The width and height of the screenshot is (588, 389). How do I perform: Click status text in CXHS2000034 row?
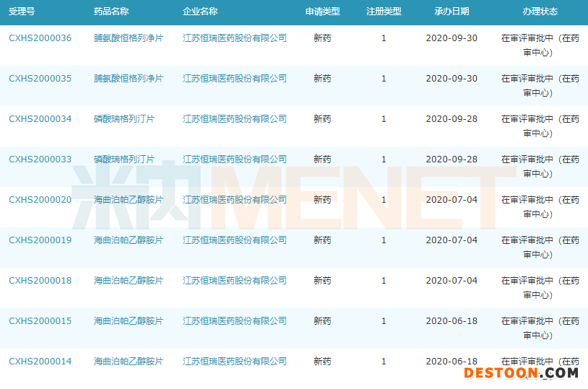[540, 126]
